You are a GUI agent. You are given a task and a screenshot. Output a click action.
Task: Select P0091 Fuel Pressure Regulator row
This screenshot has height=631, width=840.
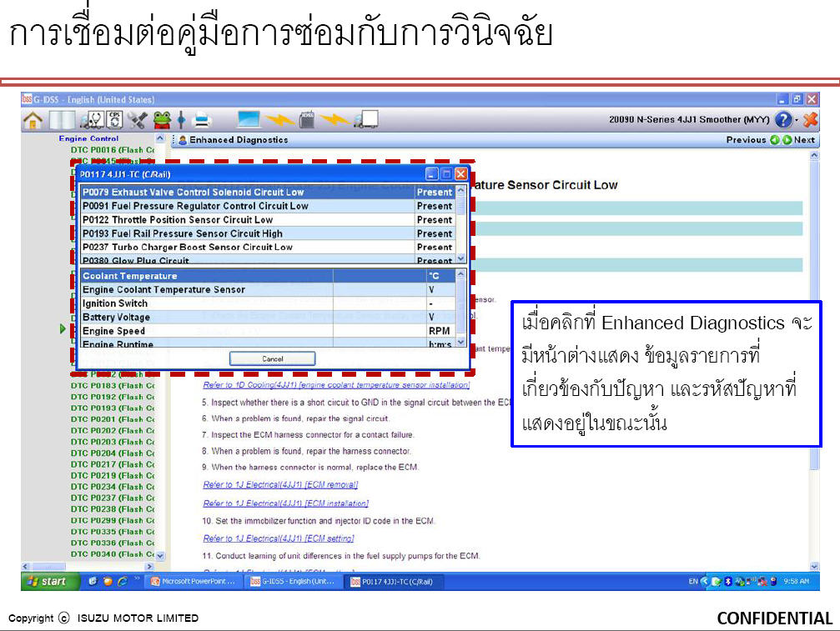click(268, 206)
